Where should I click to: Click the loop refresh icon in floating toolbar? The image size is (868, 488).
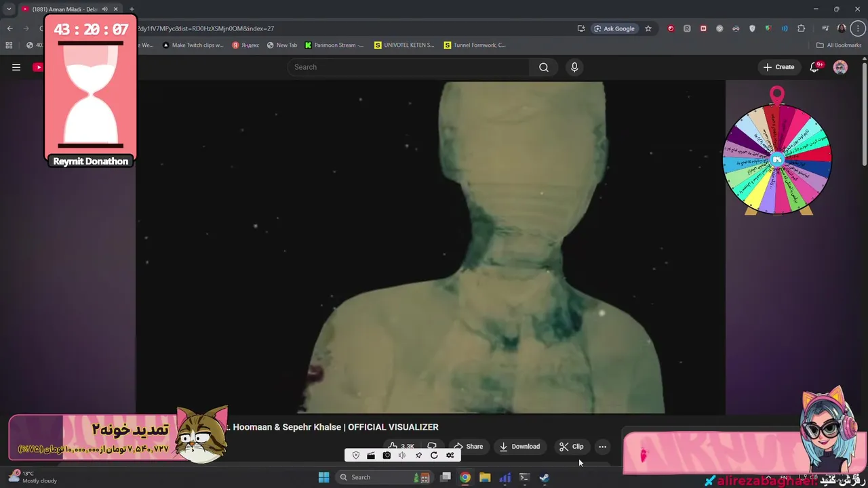pos(434,455)
